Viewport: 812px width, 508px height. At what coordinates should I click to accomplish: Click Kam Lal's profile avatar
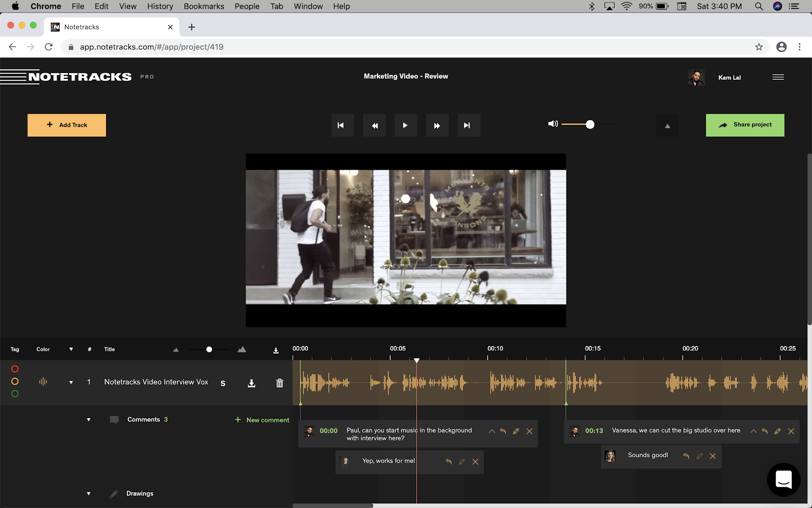point(696,77)
